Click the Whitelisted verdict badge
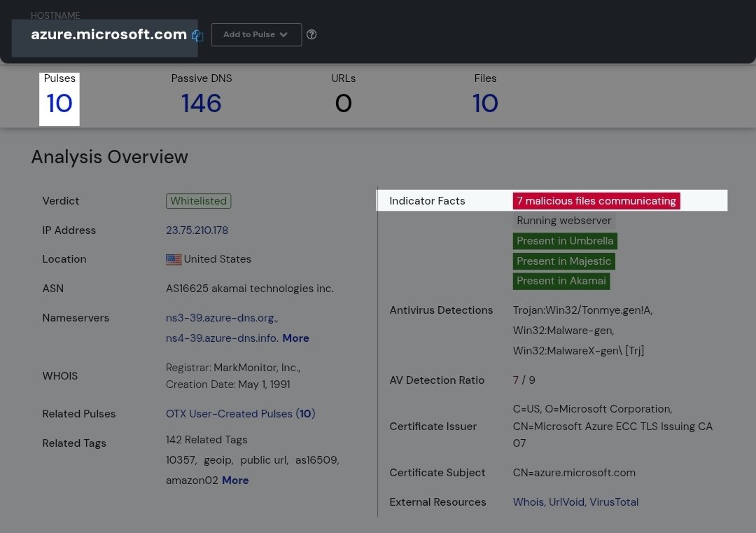This screenshot has height=533, width=756. pyautogui.click(x=198, y=201)
